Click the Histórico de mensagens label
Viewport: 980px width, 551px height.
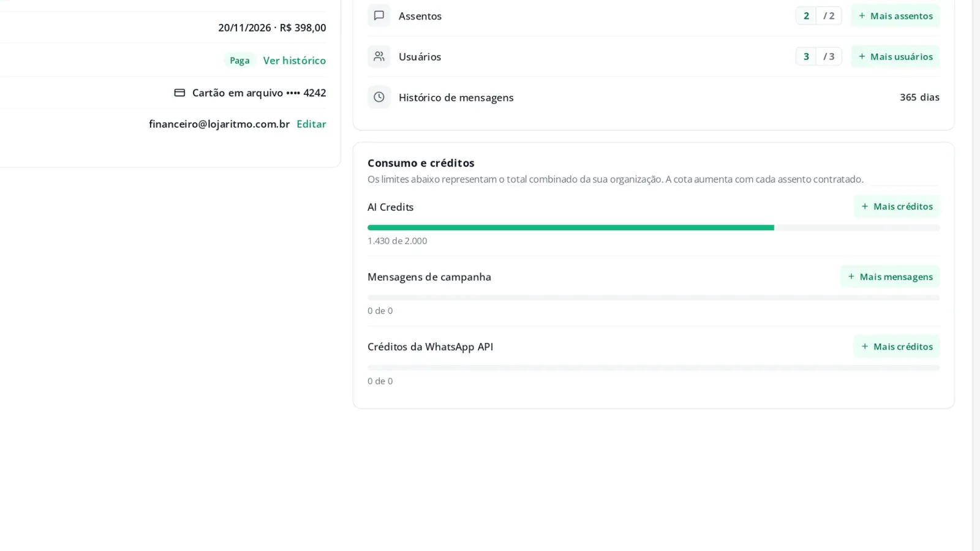tap(456, 97)
